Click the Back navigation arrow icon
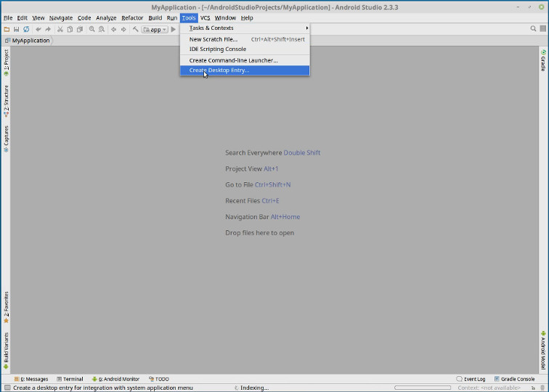 113,29
